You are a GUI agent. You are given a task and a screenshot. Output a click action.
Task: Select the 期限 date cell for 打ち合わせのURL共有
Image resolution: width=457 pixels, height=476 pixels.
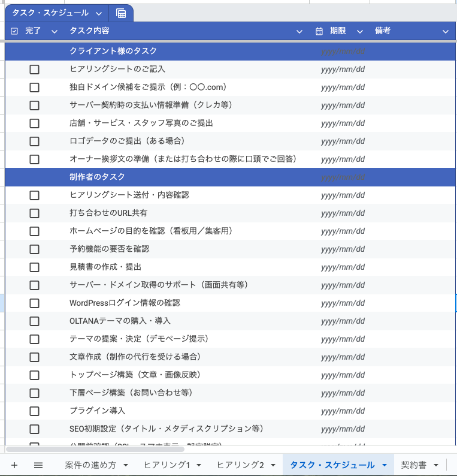coord(343,213)
